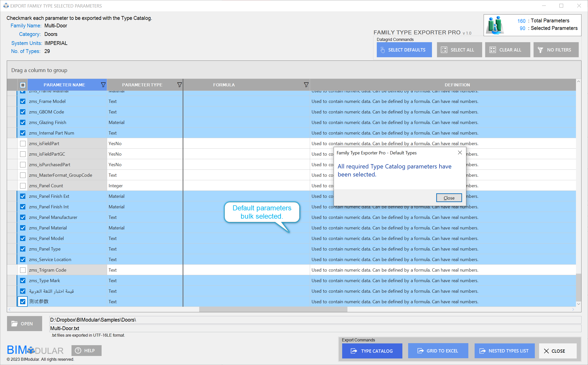Viewport: 588px width, 365px height.
Task: Click the horizontal scrollbar thumb of the grid
Action: click(273, 309)
